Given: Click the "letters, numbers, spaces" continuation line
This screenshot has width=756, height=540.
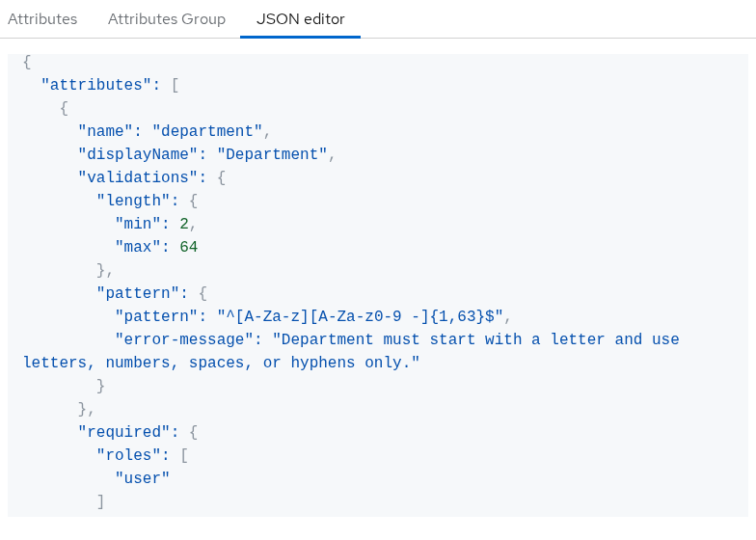Looking at the screenshot, I should click(222, 363).
